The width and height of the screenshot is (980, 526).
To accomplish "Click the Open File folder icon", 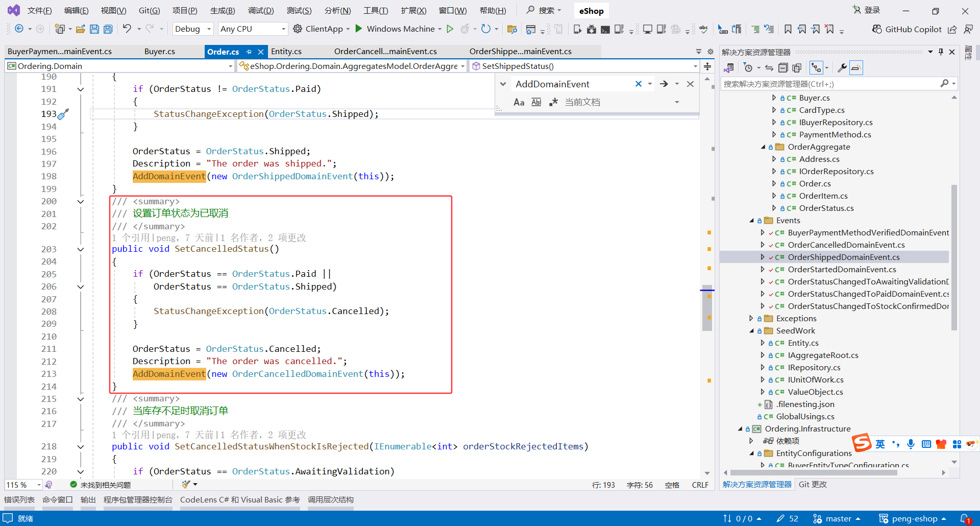I will [80, 29].
